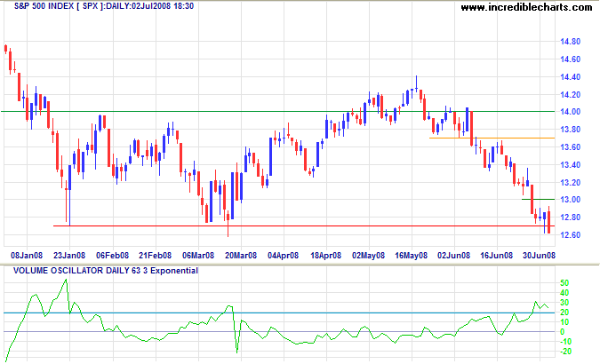Select the 20Mar08 date label
The height and width of the screenshot is (364, 600).
(241, 256)
